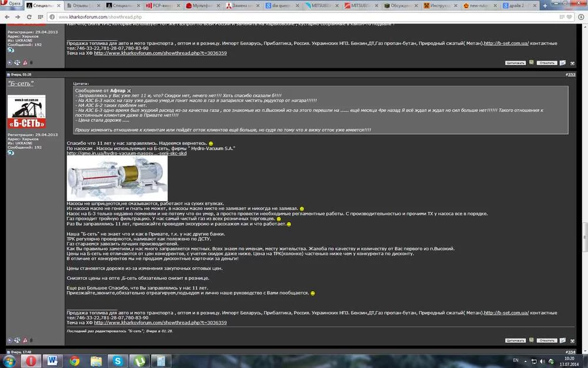Open the gme.in.ua hydro-vacuum pump link
The height and width of the screenshot is (368, 588).
(x=126, y=153)
